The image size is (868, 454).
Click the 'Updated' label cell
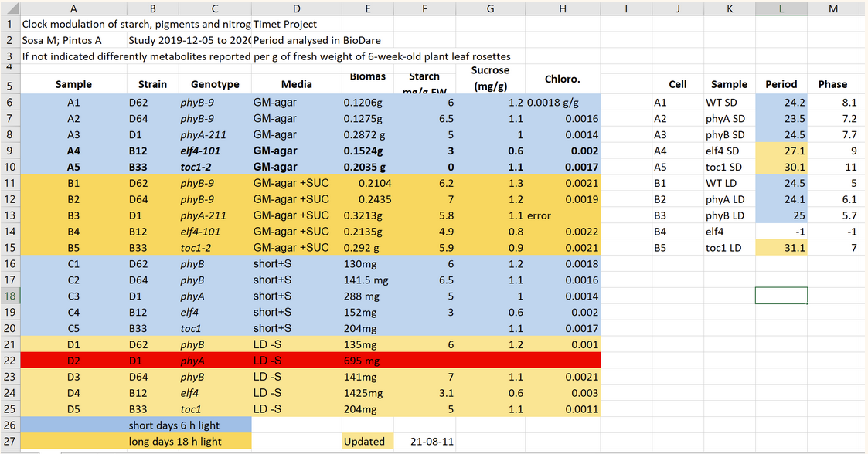pos(364,442)
